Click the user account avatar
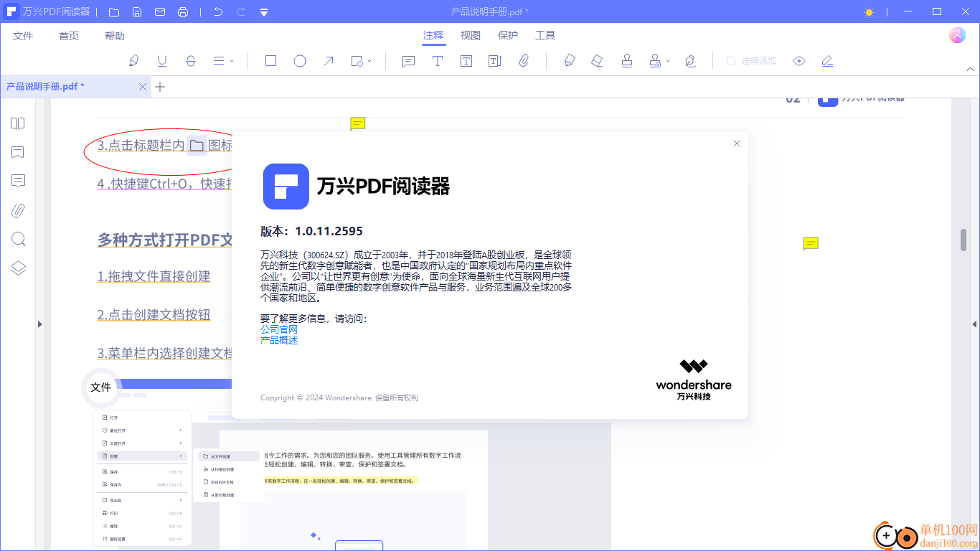 click(957, 35)
